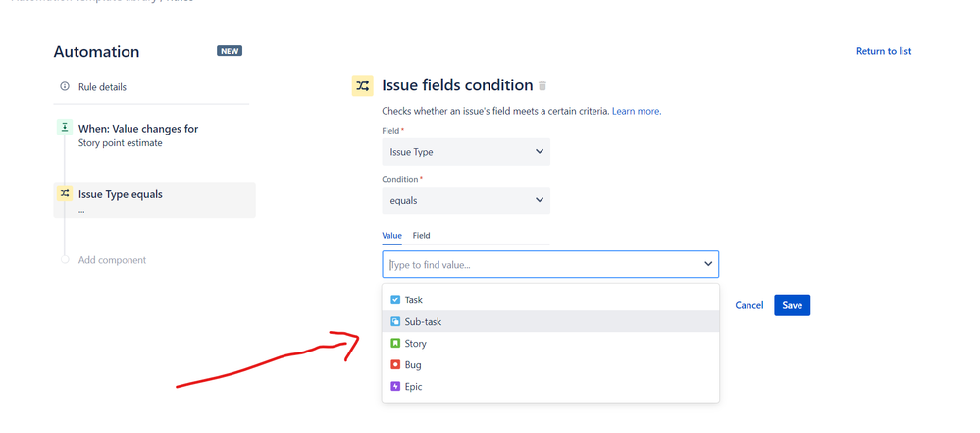This screenshot has width=980, height=433.
Task: Click the yellow condition icon in sidebar
Action: 65,194
